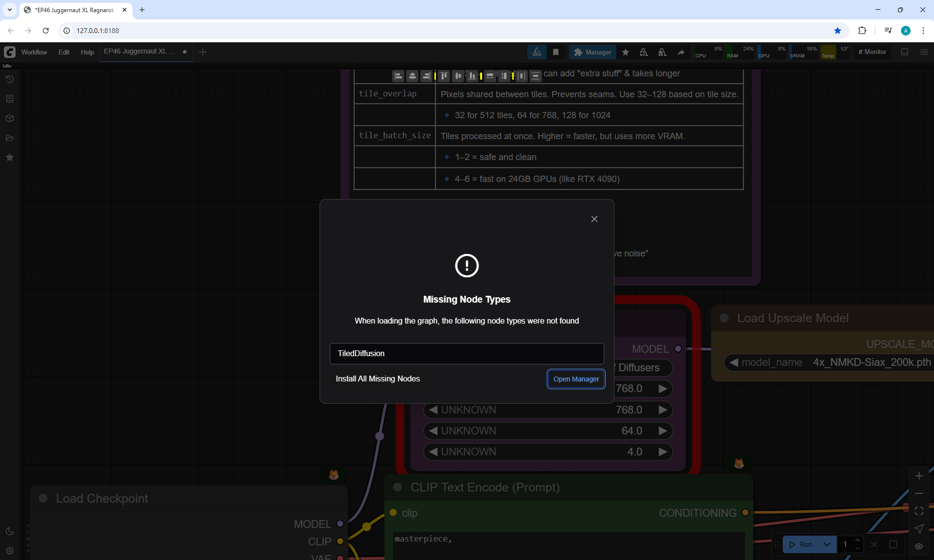The width and height of the screenshot is (934, 560).
Task: Click Open Manager in the dialog
Action: (576, 379)
